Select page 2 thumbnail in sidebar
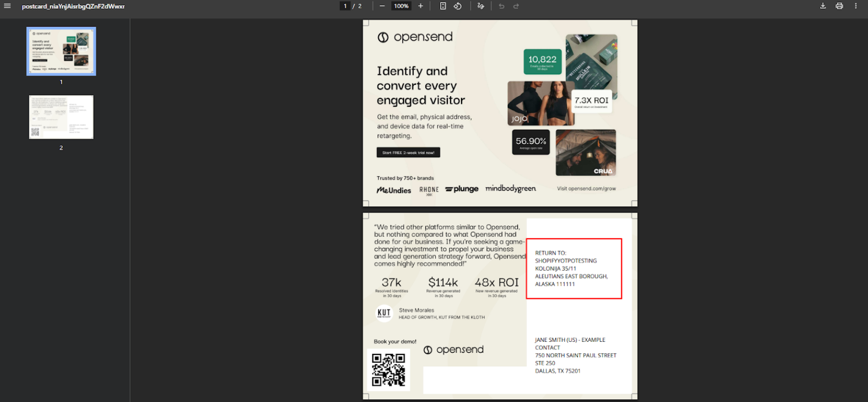868x402 pixels. pyautogui.click(x=61, y=117)
